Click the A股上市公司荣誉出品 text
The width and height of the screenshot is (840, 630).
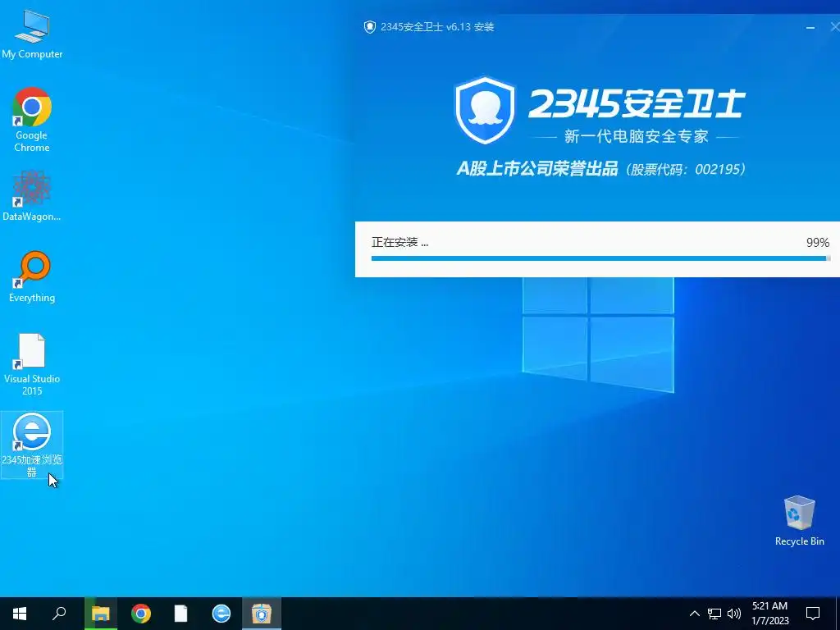pyautogui.click(x=537, y=169)
